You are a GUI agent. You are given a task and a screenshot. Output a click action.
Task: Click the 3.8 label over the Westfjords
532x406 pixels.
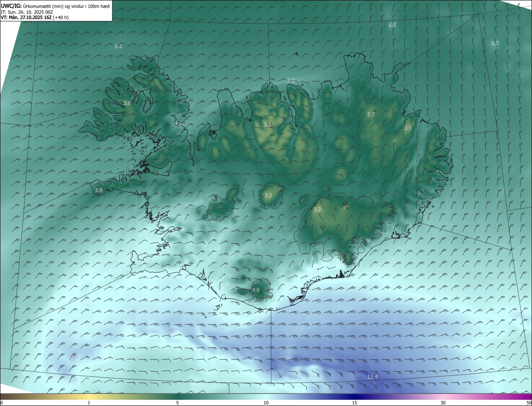point(127,103)
